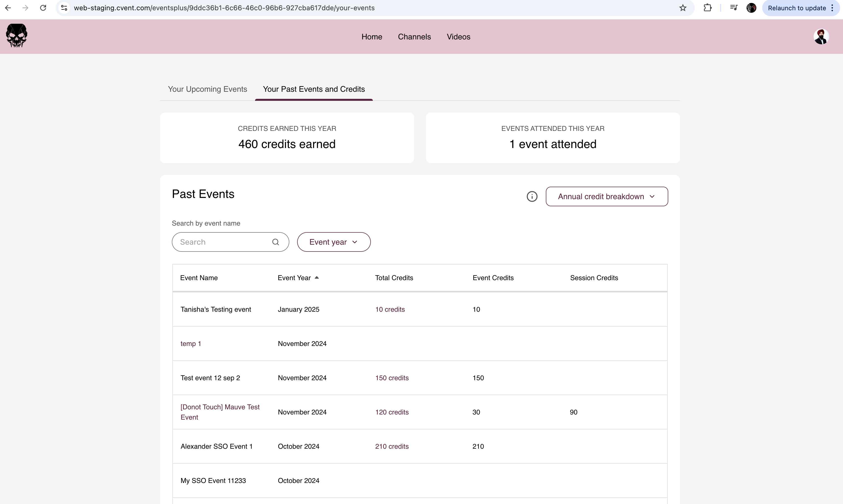
Task: Click the browser forward arrow
Action: [x=25, y=8]
